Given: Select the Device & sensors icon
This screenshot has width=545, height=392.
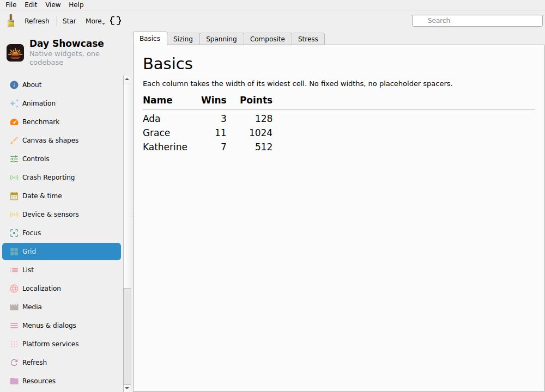Looking at the screenshot, I should [x=14, y=214].
